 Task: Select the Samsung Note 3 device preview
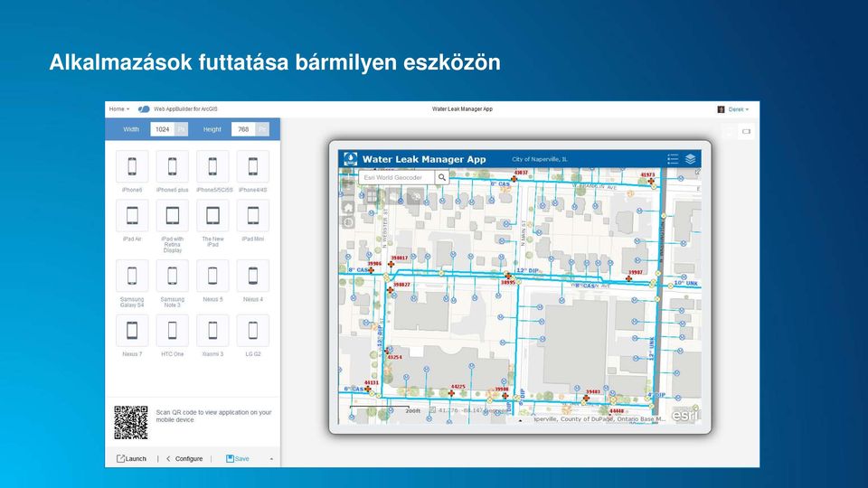click(172, 276)
